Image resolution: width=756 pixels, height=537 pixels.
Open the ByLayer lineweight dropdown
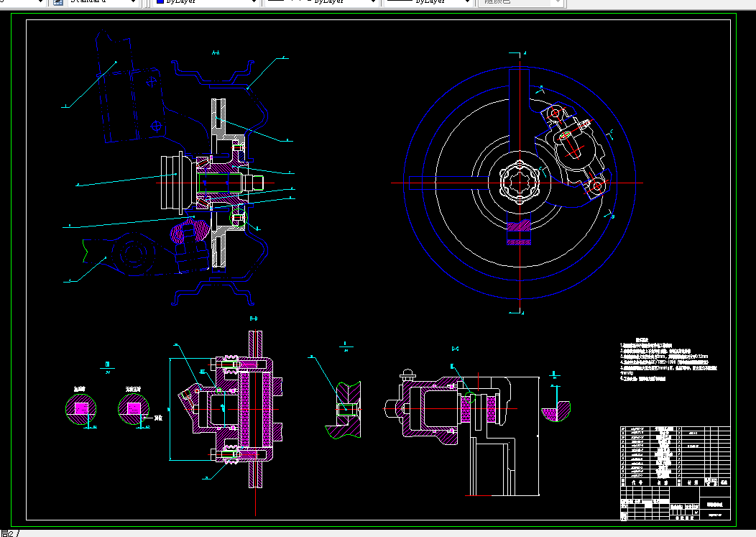tap(427, 2)
